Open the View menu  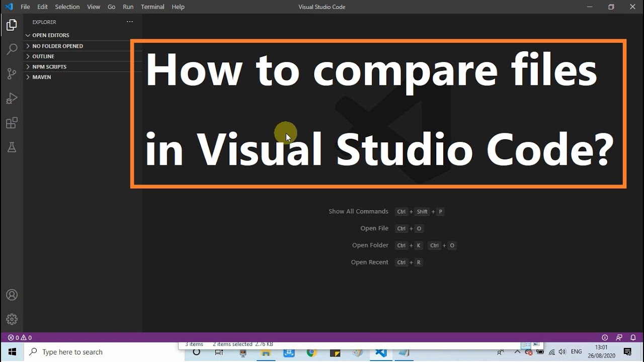tap(94, 7)
